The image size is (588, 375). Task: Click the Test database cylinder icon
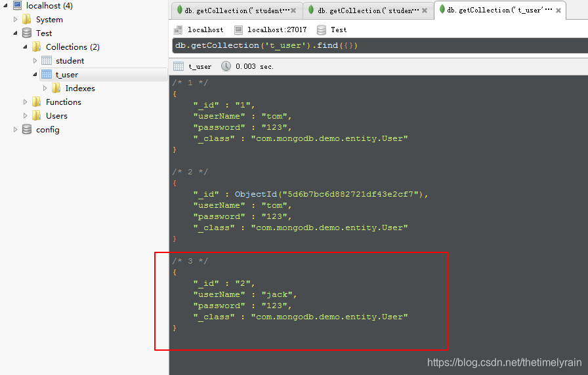pos(27,33)
